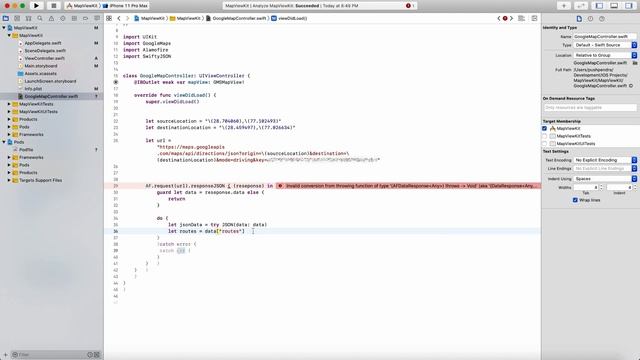This screenshot has width=640, height=360.
Task: Open the Library with plus button
Action: coord(564,6)
